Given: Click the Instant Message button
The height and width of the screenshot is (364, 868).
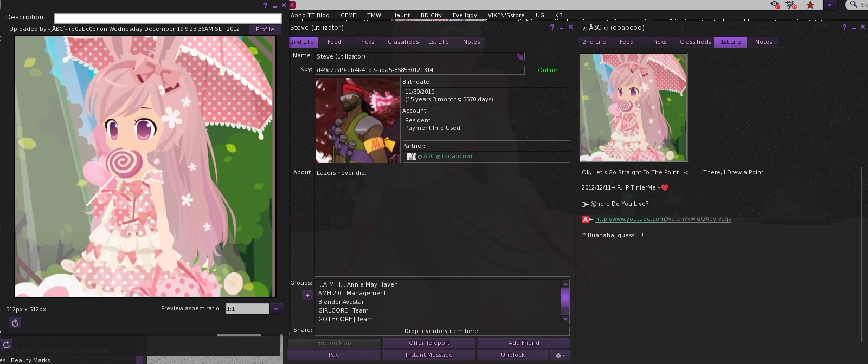Looking at the screenshot, I should (429, 355).
